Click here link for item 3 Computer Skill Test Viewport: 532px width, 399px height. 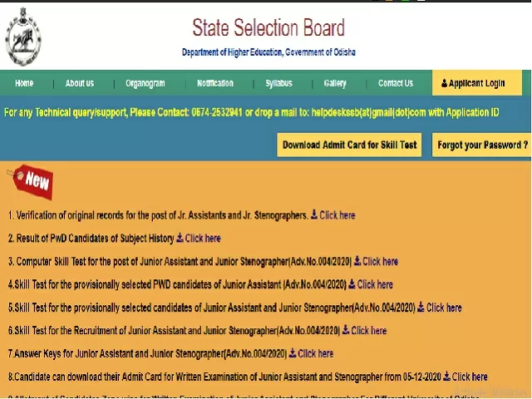click(381, 261)
